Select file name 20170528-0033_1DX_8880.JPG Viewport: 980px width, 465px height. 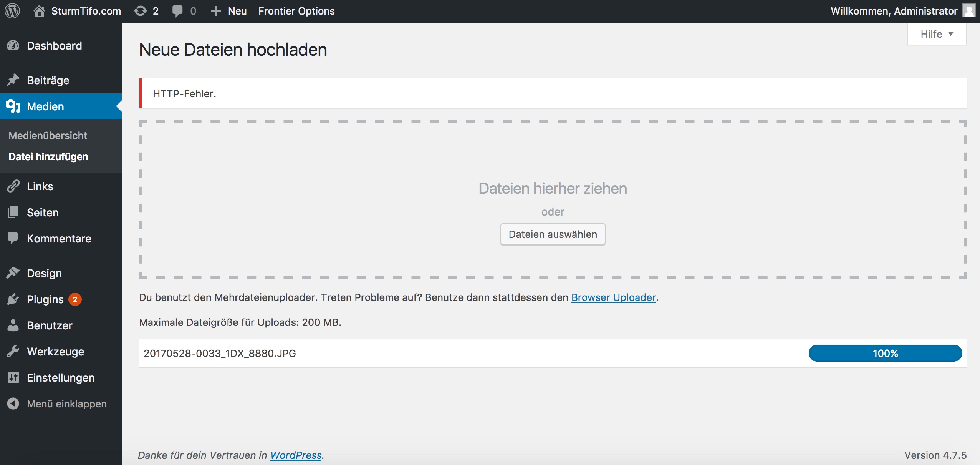coord(220,353)
